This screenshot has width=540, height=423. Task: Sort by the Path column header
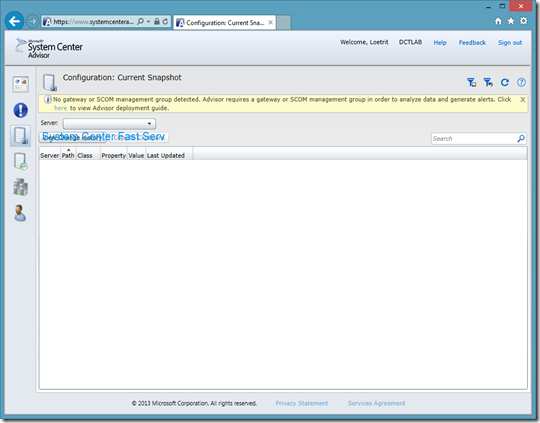click(68, 155)
